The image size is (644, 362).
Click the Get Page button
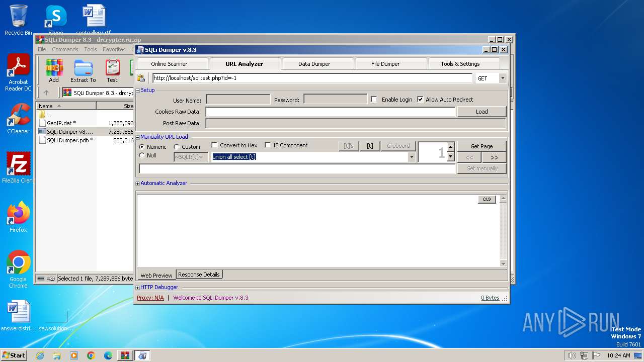pyautogui.click(x=481, y=146)
